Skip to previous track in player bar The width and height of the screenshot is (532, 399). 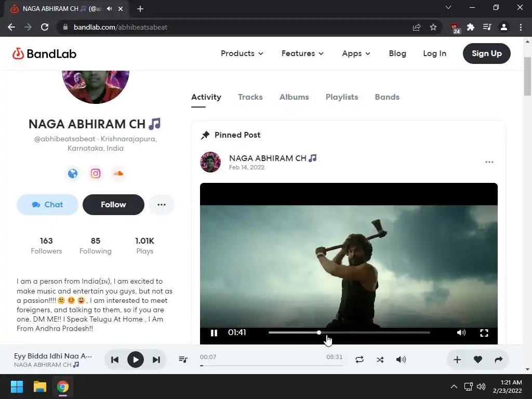coord(115,360)
